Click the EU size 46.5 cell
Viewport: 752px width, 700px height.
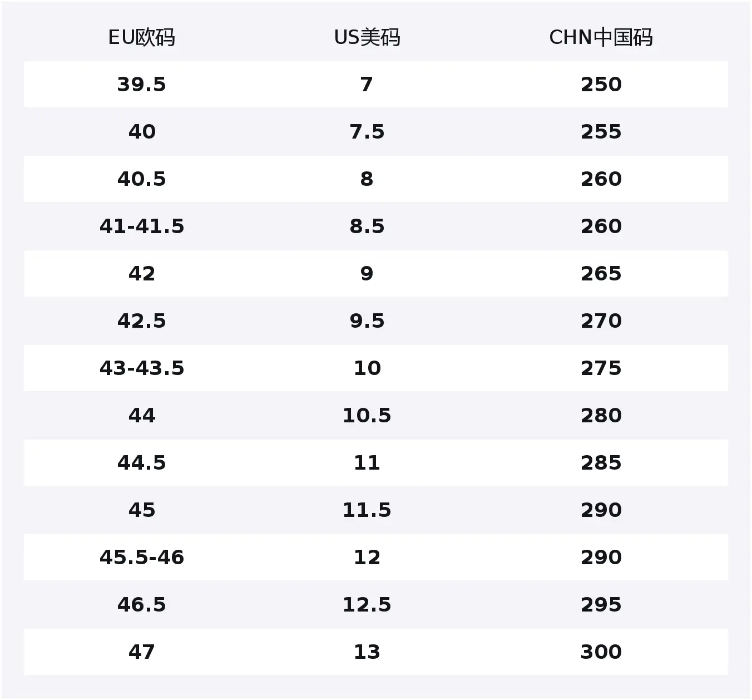[x=142, y=605]
